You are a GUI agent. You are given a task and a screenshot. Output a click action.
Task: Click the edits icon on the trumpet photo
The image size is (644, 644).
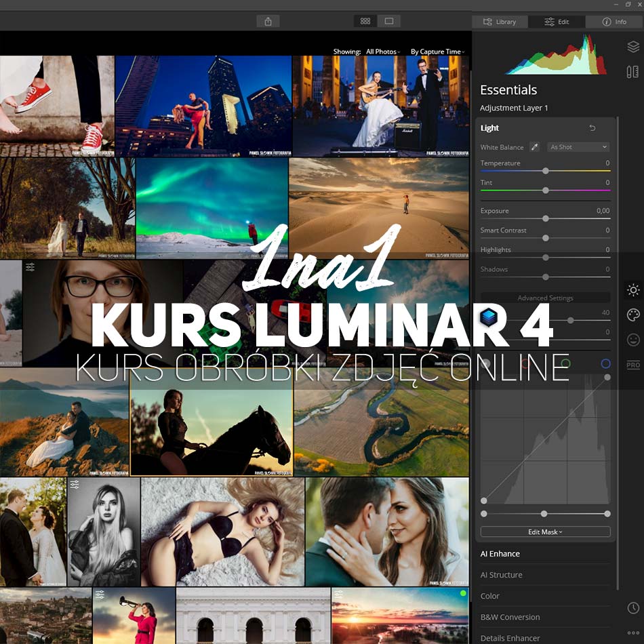click(100, 595)
